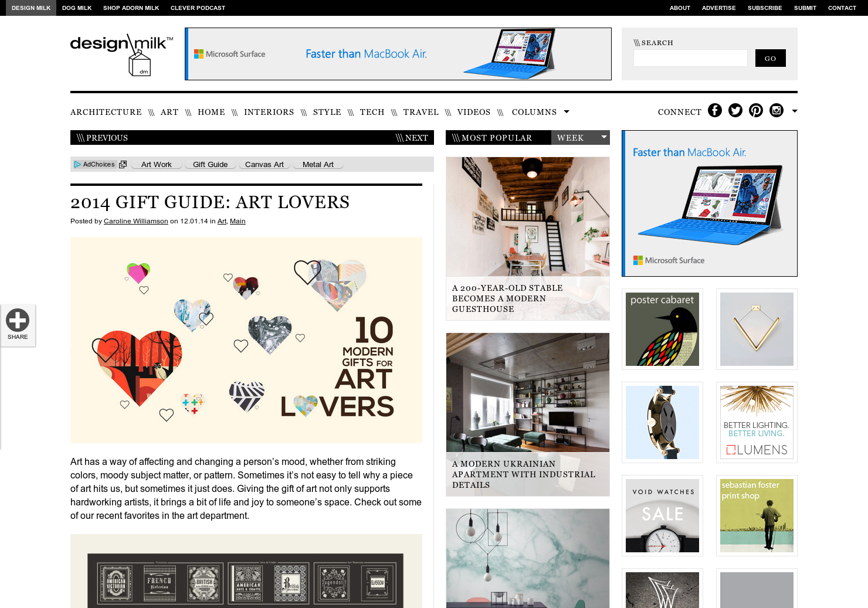
Task: Select the Gift Guide ad tag
Action: click(x=210, y=164)
